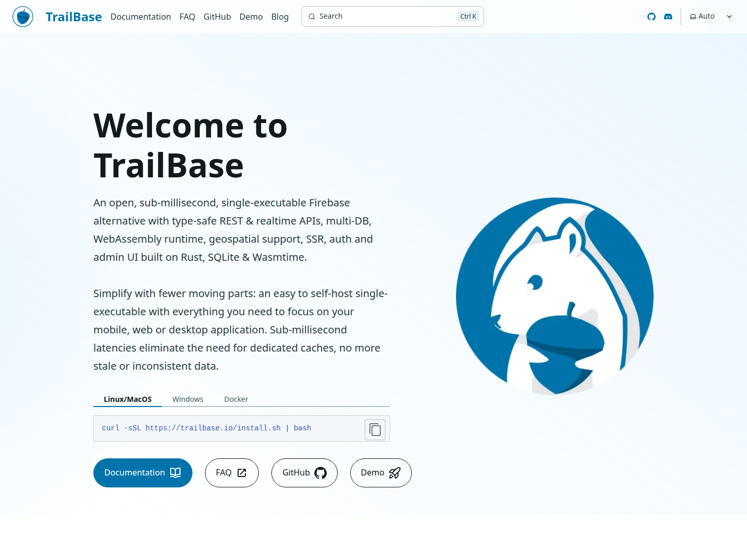This screenshot has height=560, width=747.
Task: Open GitHub in top navigation
Action: (217, 17)
